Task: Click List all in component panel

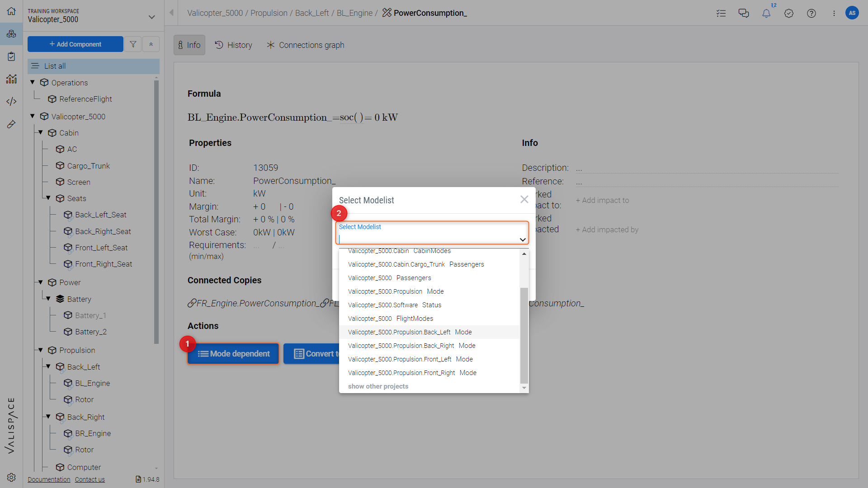Action: [x=94, y=66]
